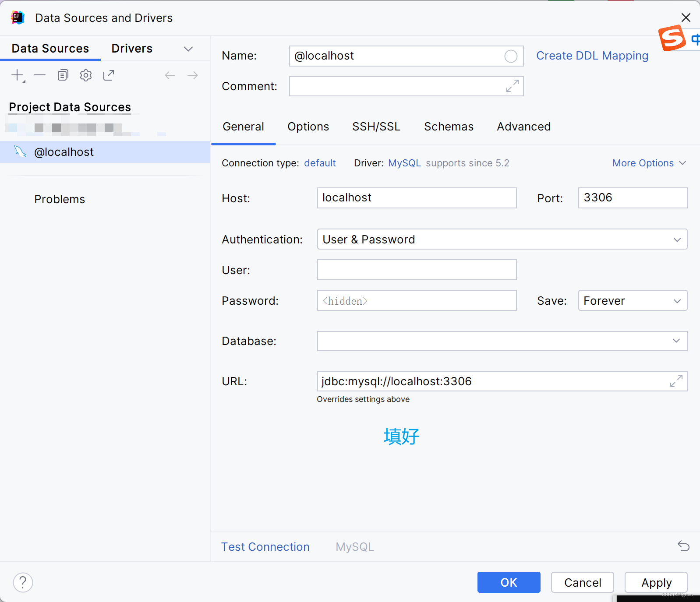The width and height of the screenshot is (700, 602).
Task: Close the Data Sources and Drivers dialog
Action: click(x=686, y=18)
